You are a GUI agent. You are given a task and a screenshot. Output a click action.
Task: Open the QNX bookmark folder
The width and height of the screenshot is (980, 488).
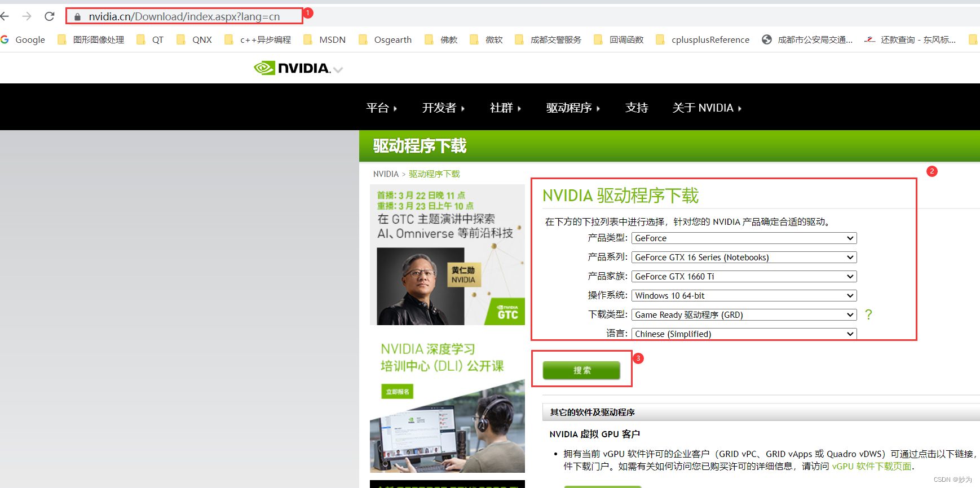pos(195,39)
